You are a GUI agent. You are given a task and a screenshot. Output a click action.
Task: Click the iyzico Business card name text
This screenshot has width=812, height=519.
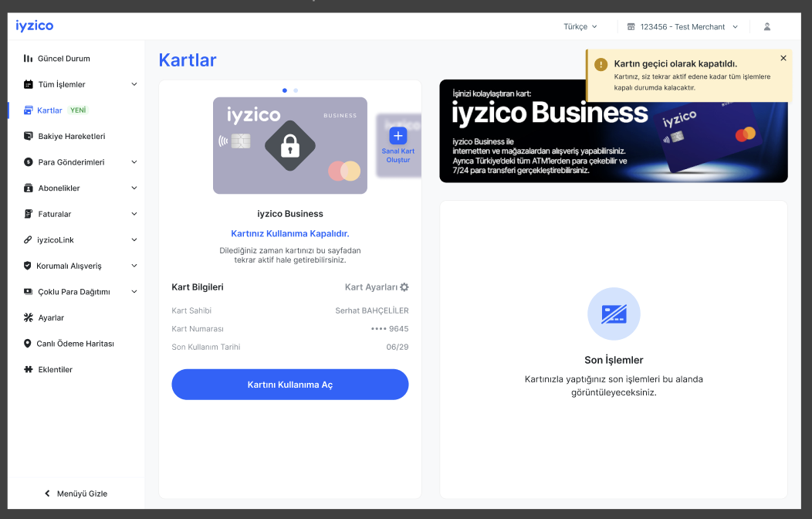tap(290, 214)
